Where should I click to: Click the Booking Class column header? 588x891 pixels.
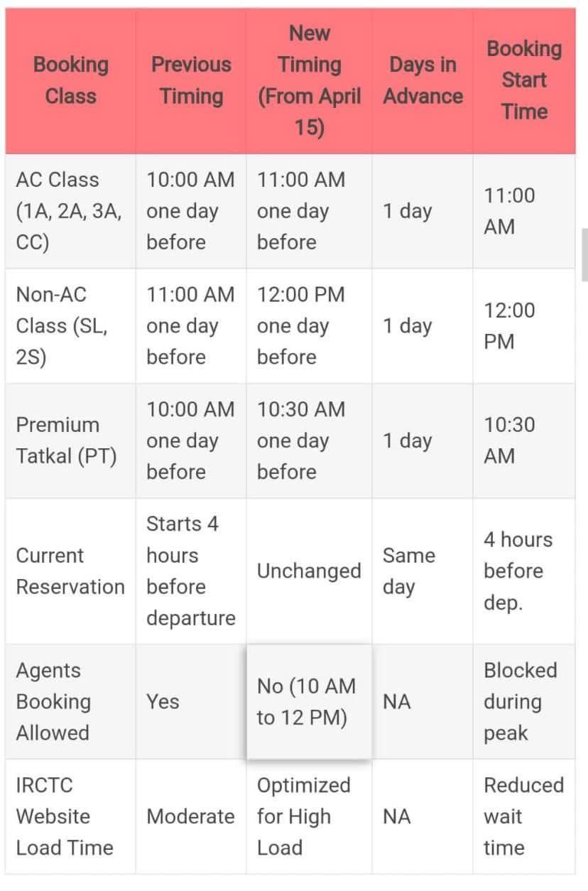(x=70, y=80)
